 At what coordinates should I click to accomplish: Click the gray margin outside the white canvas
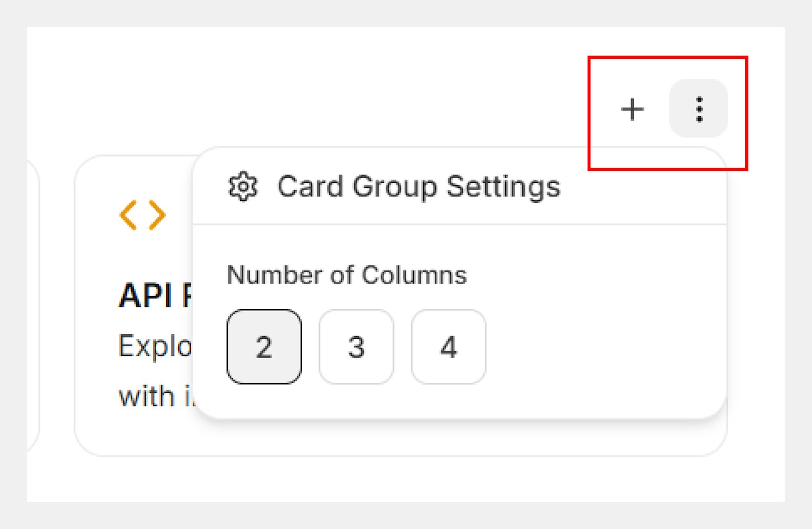(406, 516)
